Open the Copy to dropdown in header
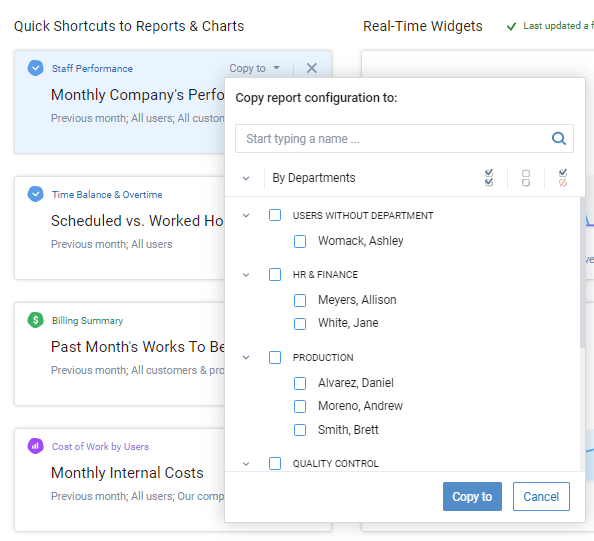The width and height of the screenshot is (594, 541). click(x=254, y=68)
